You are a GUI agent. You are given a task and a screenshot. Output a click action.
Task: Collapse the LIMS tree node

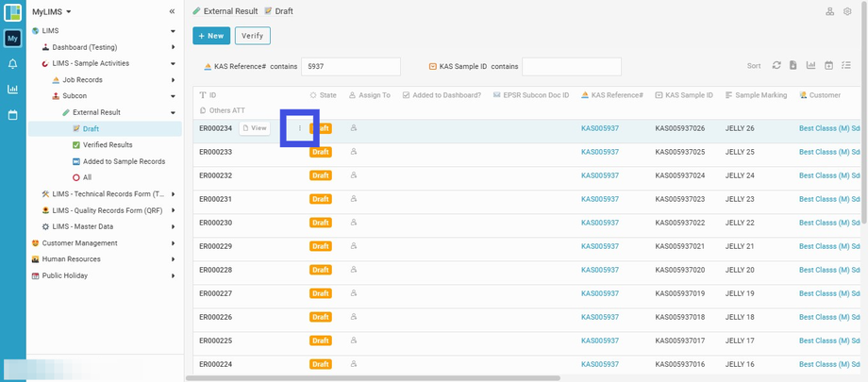[x=174, y=31]
